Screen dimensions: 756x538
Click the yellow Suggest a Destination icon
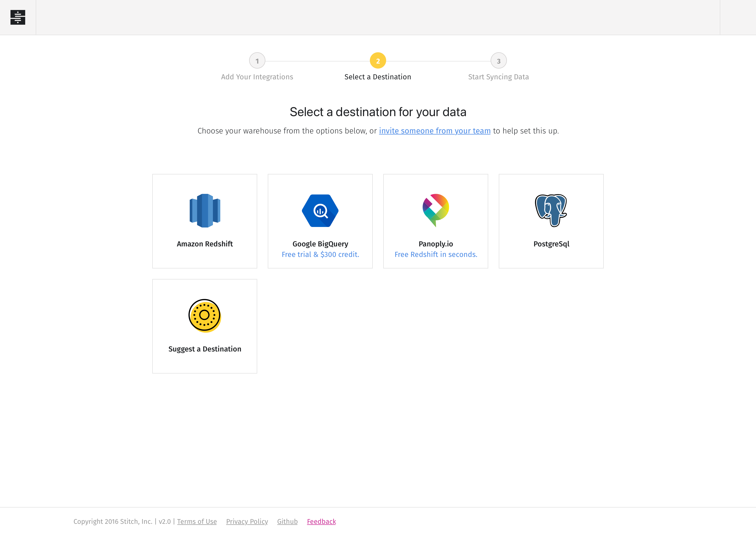click(x=205, y=316)
